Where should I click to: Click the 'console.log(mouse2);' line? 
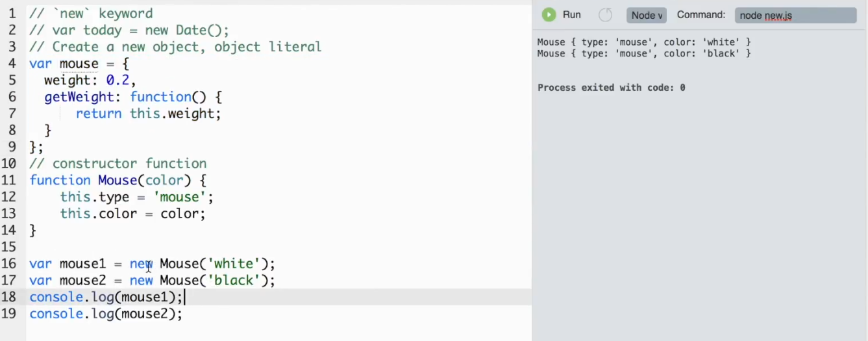pyautogui.click(x=106, y=314)
